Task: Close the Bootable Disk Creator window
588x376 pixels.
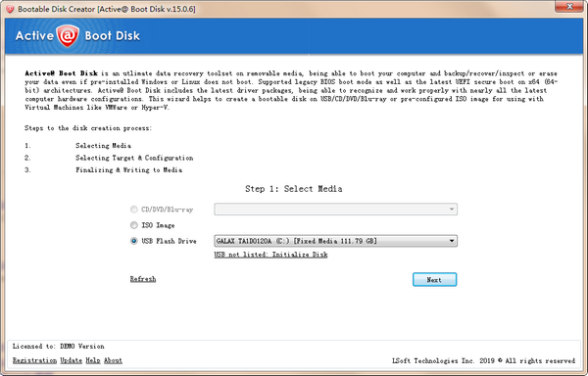Action: [569, 7]
